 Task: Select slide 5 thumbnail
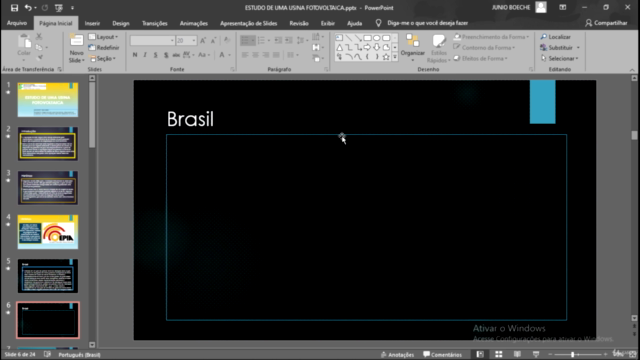coord(48,276)
